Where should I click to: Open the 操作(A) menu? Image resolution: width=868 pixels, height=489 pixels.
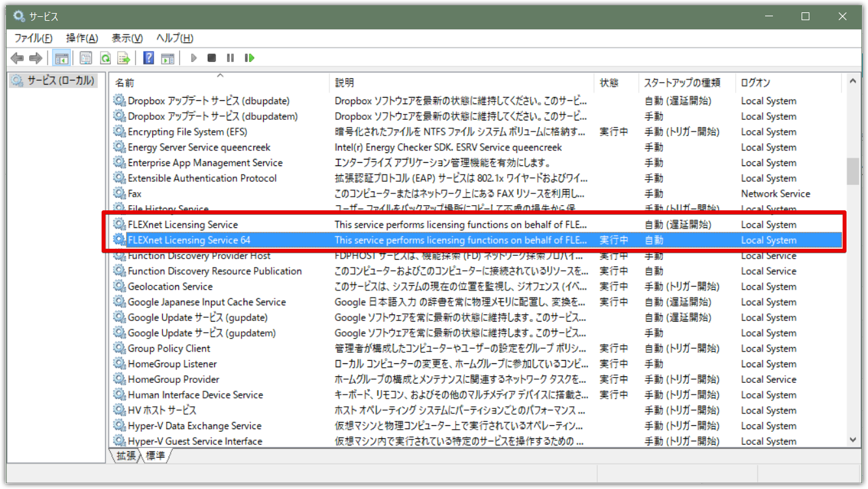tap(82, 38)
